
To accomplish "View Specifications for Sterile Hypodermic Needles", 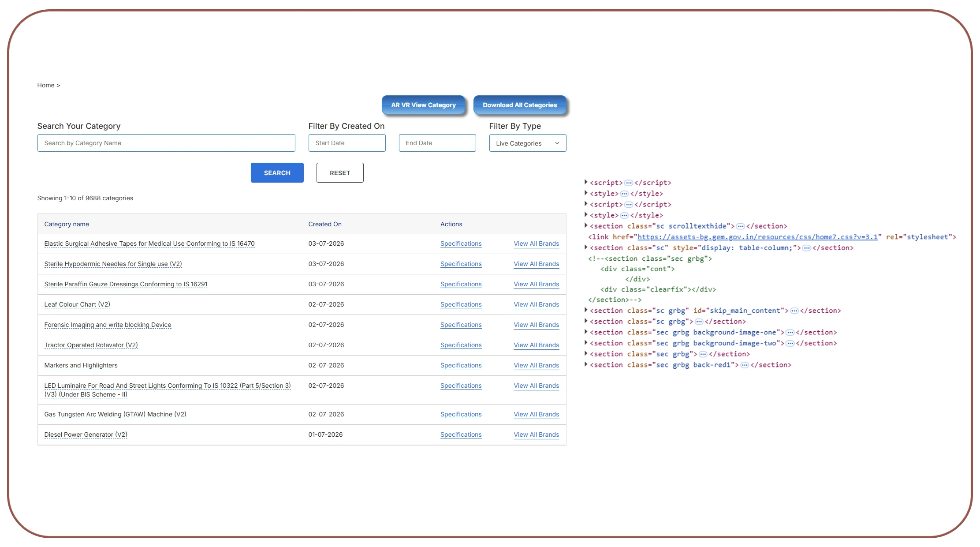I will tap(461, 264).
